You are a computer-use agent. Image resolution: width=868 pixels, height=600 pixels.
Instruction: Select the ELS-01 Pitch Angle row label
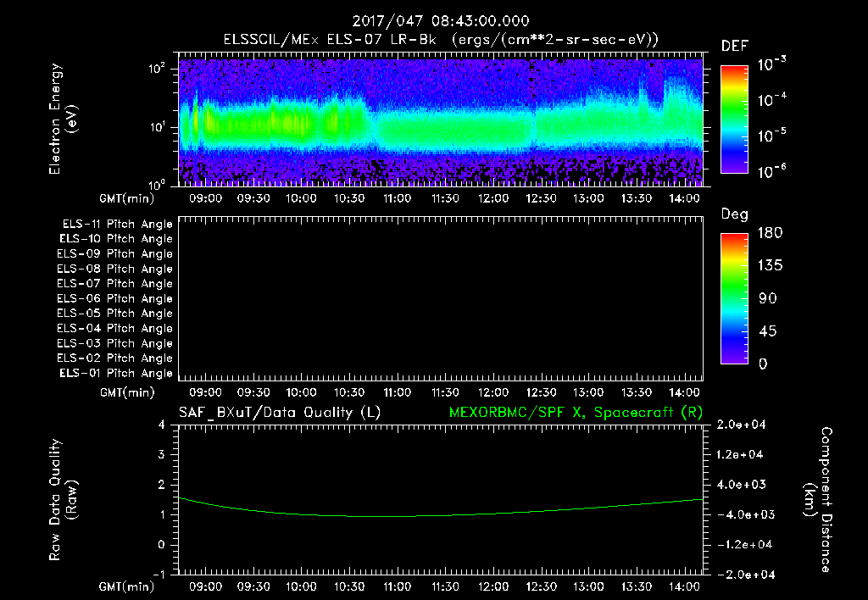(116, 373)
